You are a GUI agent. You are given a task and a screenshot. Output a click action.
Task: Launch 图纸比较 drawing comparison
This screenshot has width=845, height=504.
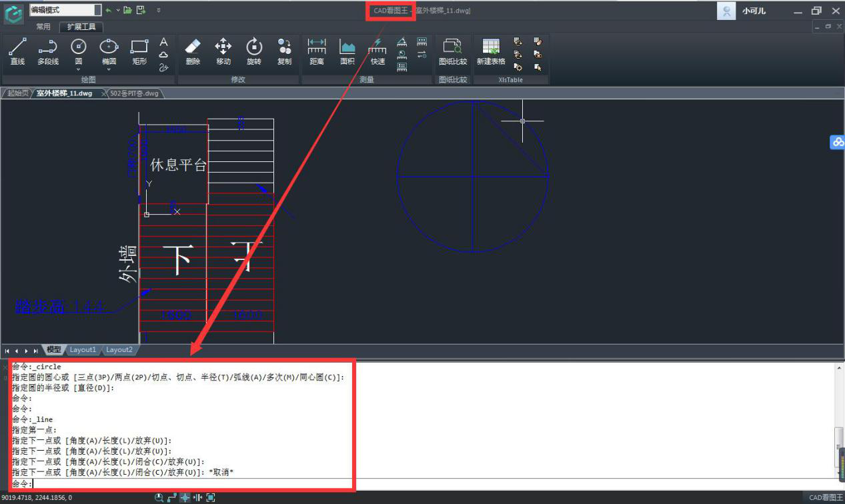coord(453,51)
